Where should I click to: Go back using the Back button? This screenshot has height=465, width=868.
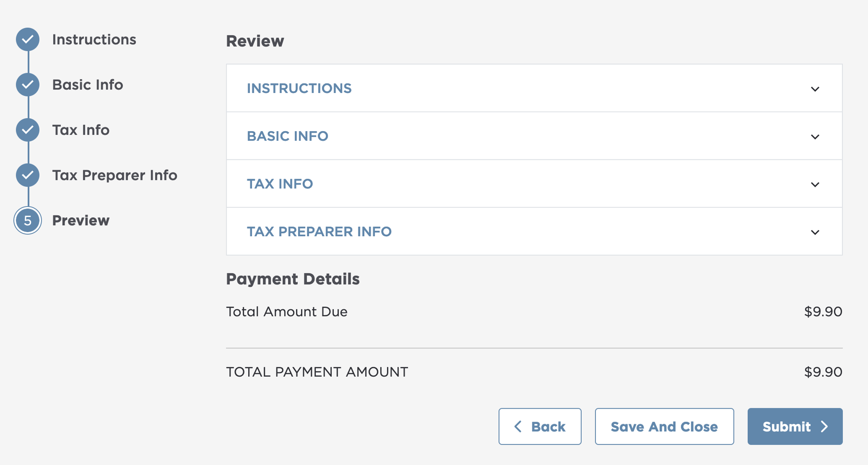click(x=540, y=426)
